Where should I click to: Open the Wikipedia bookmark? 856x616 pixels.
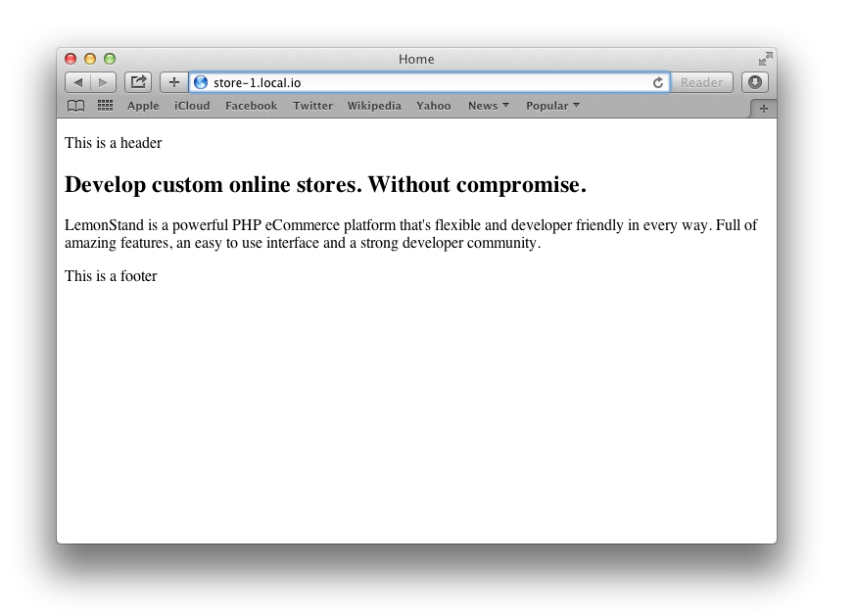point(374,106)
